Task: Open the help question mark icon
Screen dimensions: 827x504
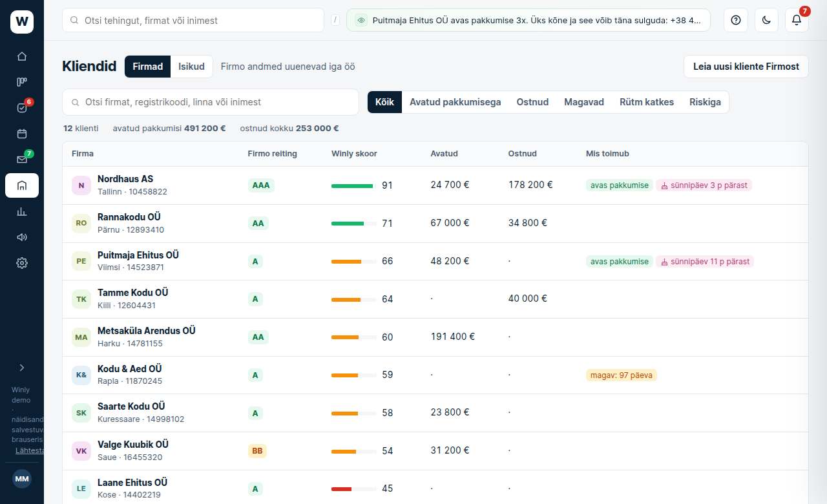Action: (735, 20)
